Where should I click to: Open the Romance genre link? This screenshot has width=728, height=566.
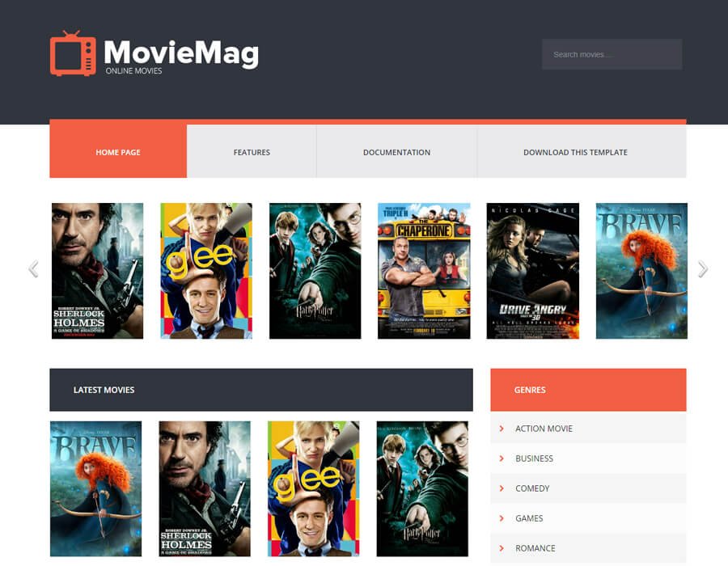coord(588,548)
